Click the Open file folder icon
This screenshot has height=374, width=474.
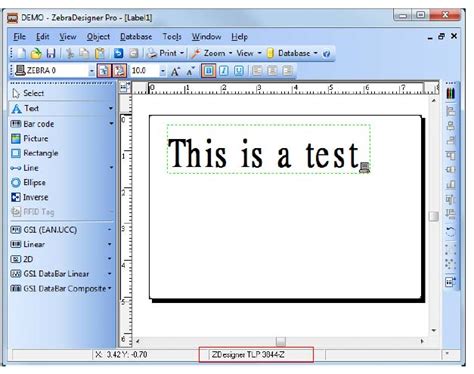pos(36,53)
